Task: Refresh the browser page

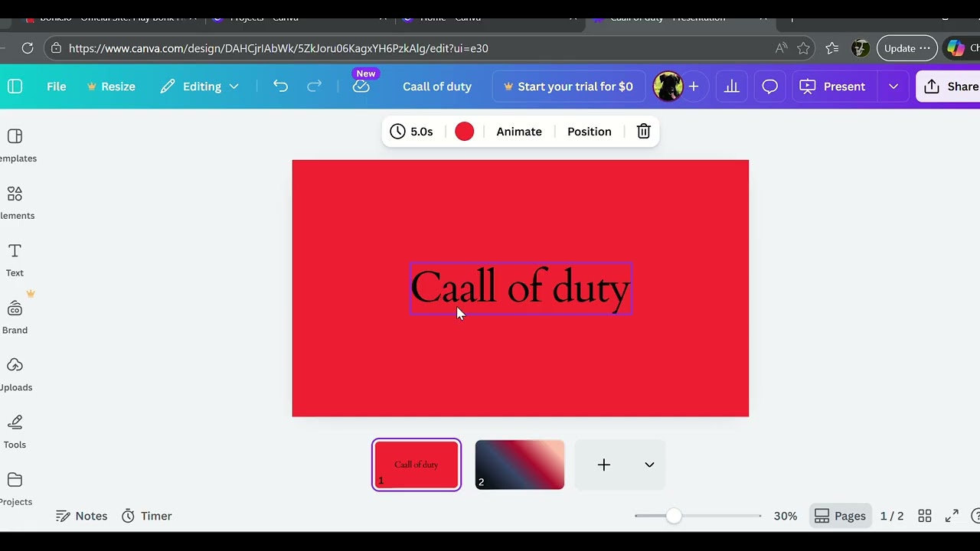Action: coord(28,48)
